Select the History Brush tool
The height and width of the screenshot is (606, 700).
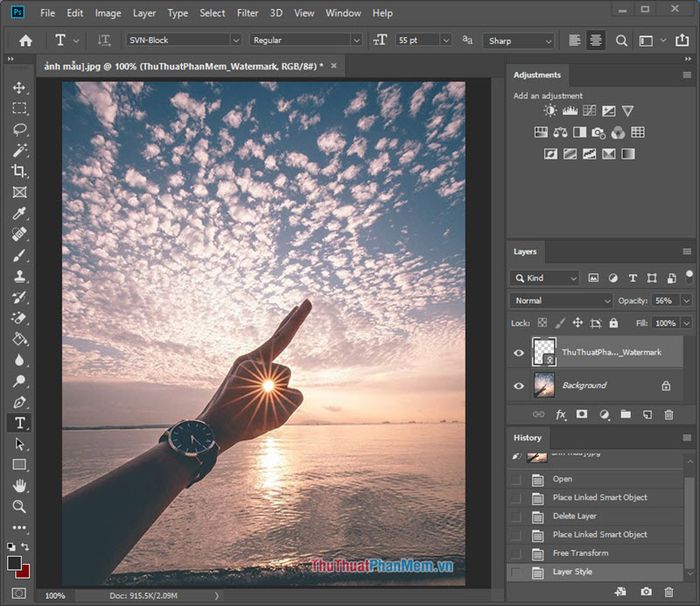[19, 297]
